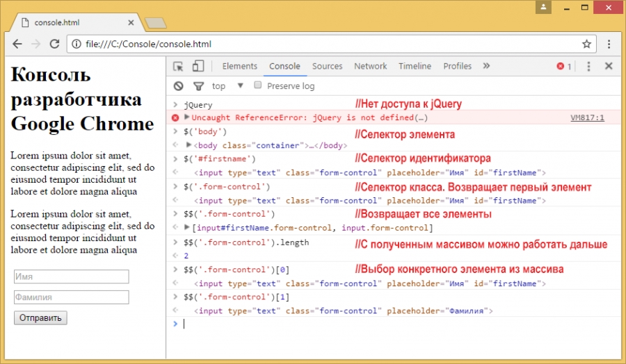Viewport: 626px width, 364px height.
Task: Switch to the Console tab
Action: [x=284, y=66]
